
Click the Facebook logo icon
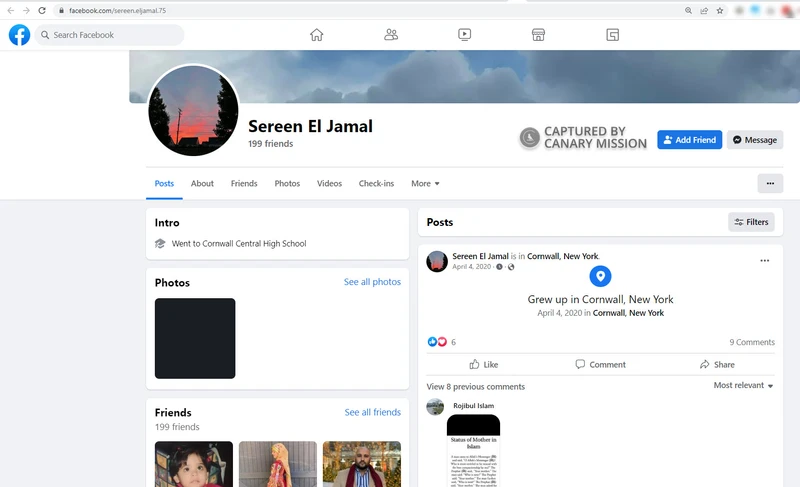point(19,35)
